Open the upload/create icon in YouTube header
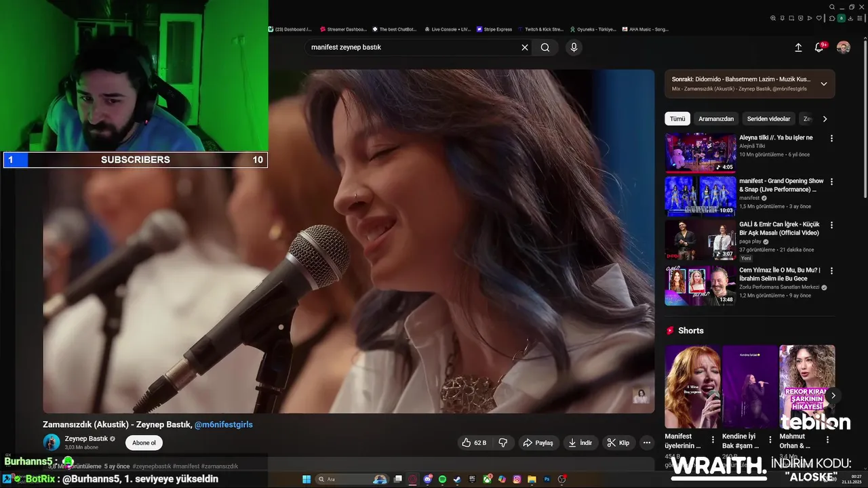The image size is (868, 488). pyautogui.click(x=798, y=47)
